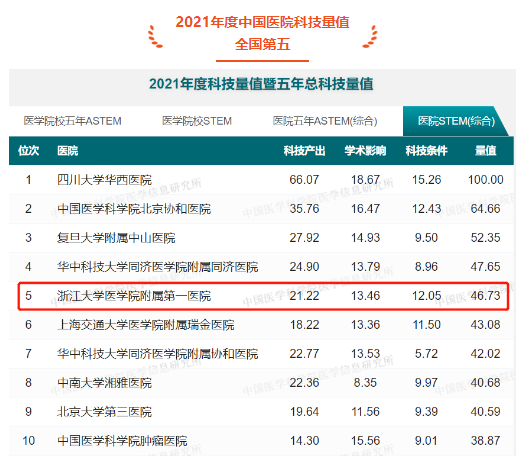Image resolution: width=523 pixels, height=462 pixels.
Task: Click the 医院 column header
Action: coord(68,150)
